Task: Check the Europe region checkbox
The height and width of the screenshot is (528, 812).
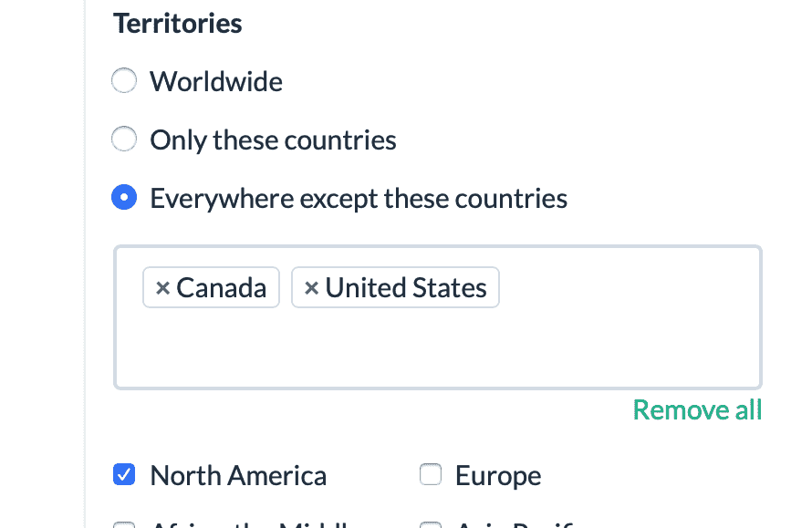Action: pyautogui.click(x=430, y=475)
